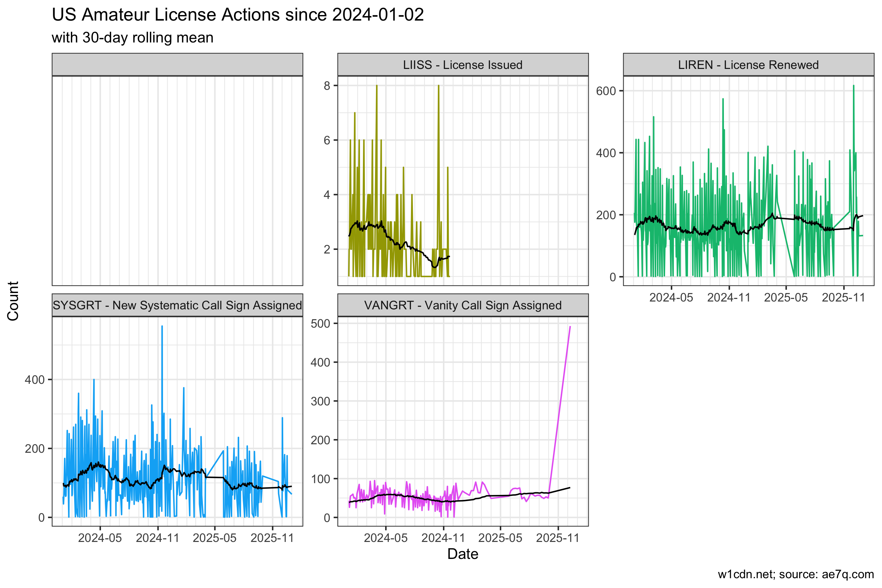This screenshot has width=882, height=588.
Task: Click the tallest green LIREN spike
Action: (854, 86)
